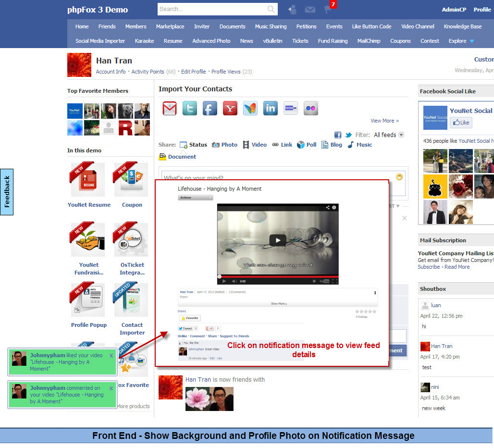The width and height of the screenshot is (494, 448).
Task: Select the Document share tab
Action: coord(178,157)
